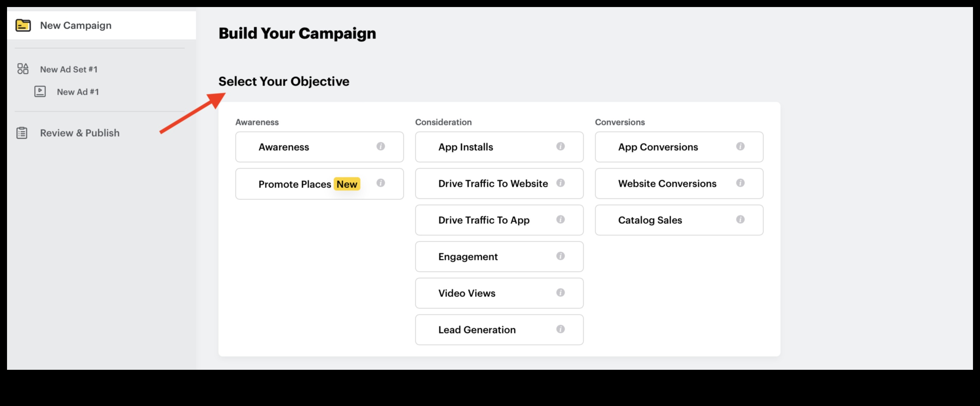Screen dimensions: 980x406
Task: Select New Ad Set #1 in sidebar
Action: (x=69, y=69)
